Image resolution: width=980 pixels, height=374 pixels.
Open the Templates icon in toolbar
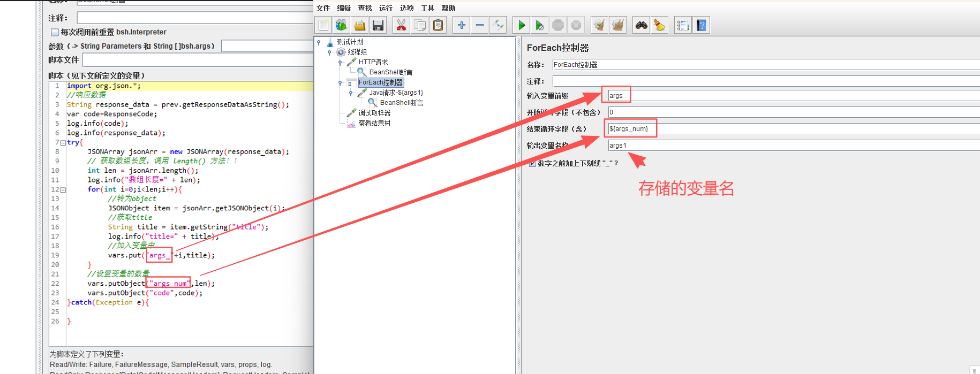341,25
